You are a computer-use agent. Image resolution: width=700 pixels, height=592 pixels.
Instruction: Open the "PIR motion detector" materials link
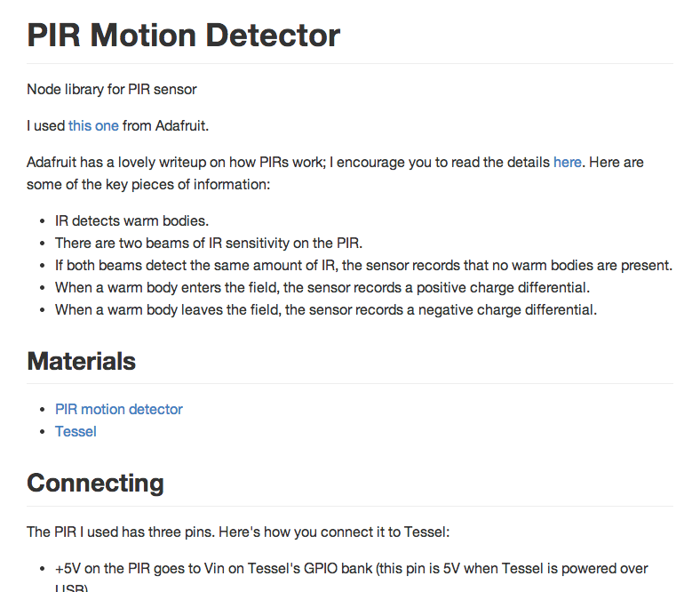pyautogui.click(x=119, y=409)
